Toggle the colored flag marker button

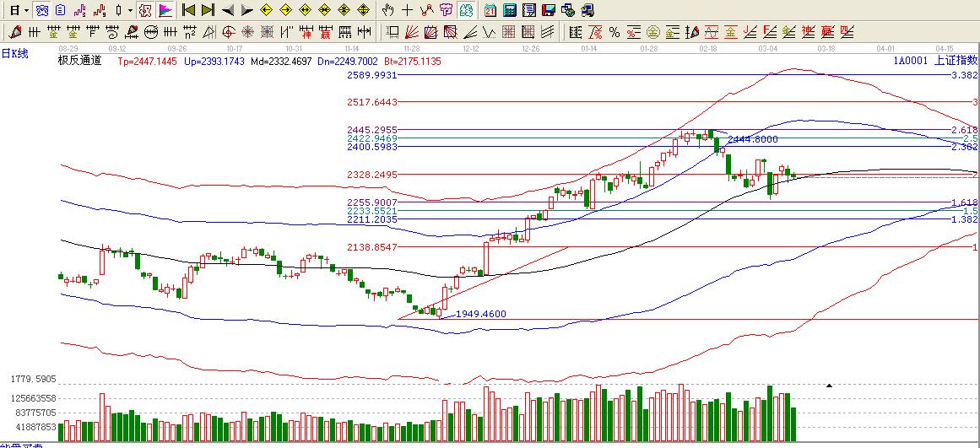[165, 10]
